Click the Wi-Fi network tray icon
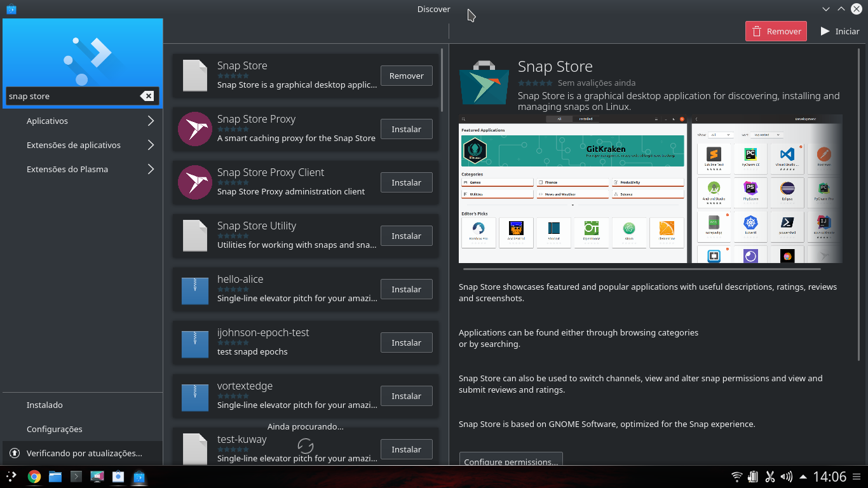Image resolution: width=868 pixels, height=488 pixels. coord(736,476)
